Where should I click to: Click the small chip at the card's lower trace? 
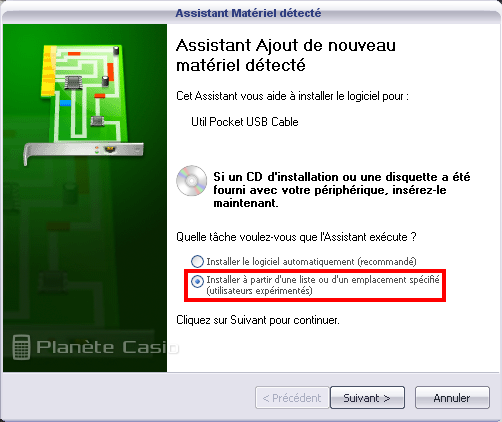click(97, 121)
